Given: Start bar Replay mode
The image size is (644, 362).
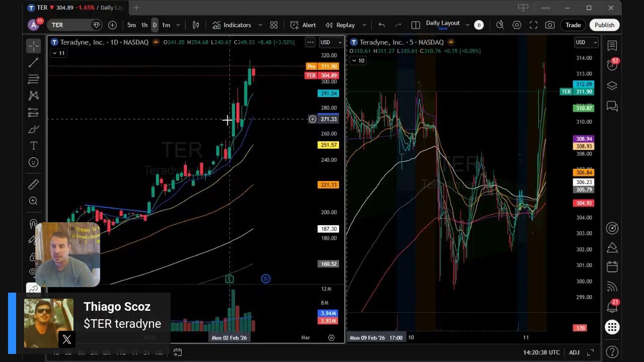Looking at the screenshot, I should (x=340, y=25).
